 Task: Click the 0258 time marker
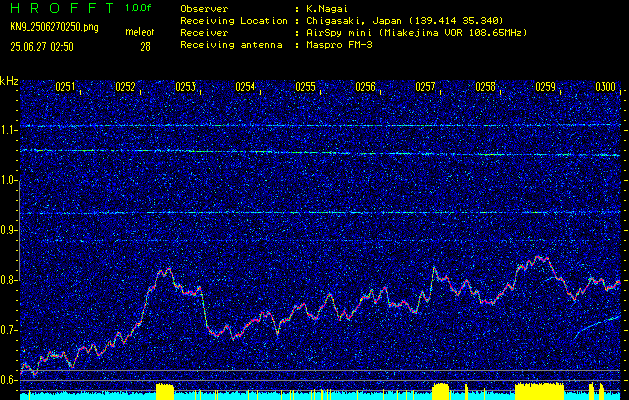[x=485, y=87]
